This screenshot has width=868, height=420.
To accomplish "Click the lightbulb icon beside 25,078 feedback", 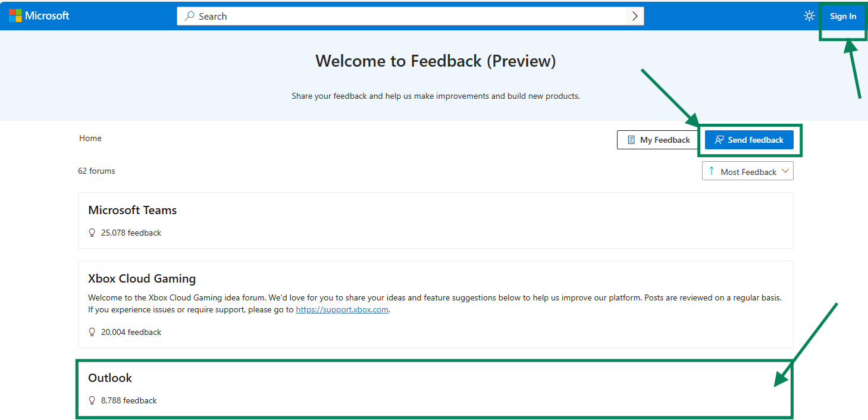I will point(92,233).
